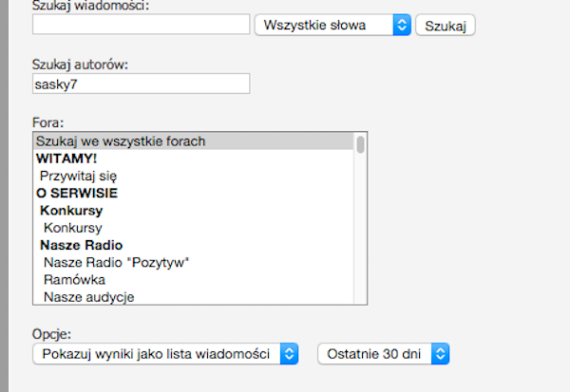Click the Szukaj button
The width and height of the screenshot is (570, 392).
[x=446, y=25]
